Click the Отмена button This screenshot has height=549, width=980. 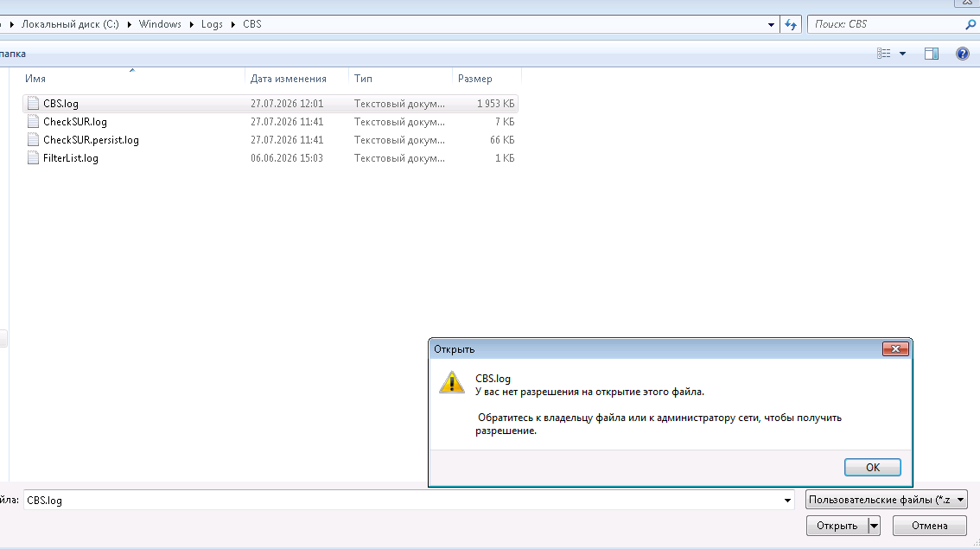(929, 526)
